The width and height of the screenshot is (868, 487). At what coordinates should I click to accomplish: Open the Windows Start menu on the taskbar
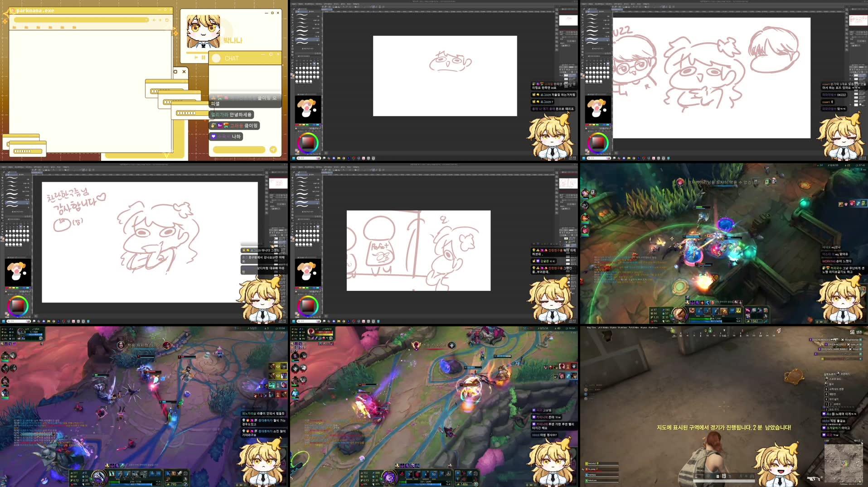click(x=294, y=158)
